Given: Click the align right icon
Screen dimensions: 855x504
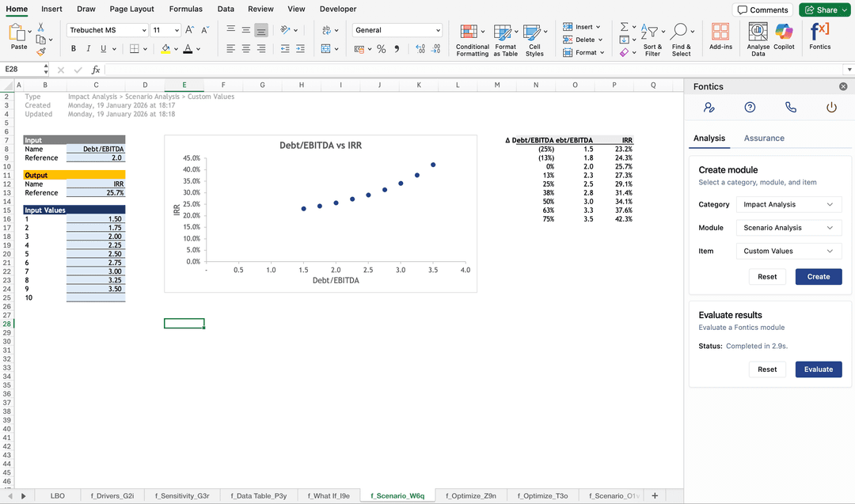Looking at the screenshot, I should coord(261,48).
